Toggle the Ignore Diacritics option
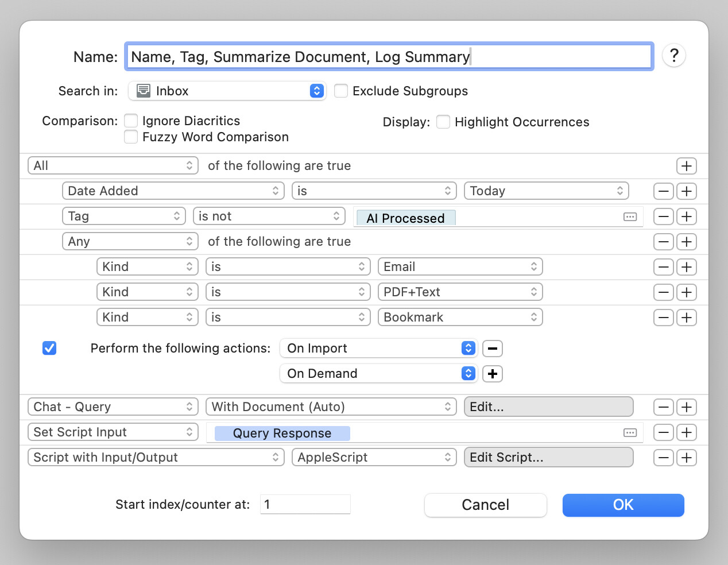Screen dimensions: 728x565 point(131,121)
